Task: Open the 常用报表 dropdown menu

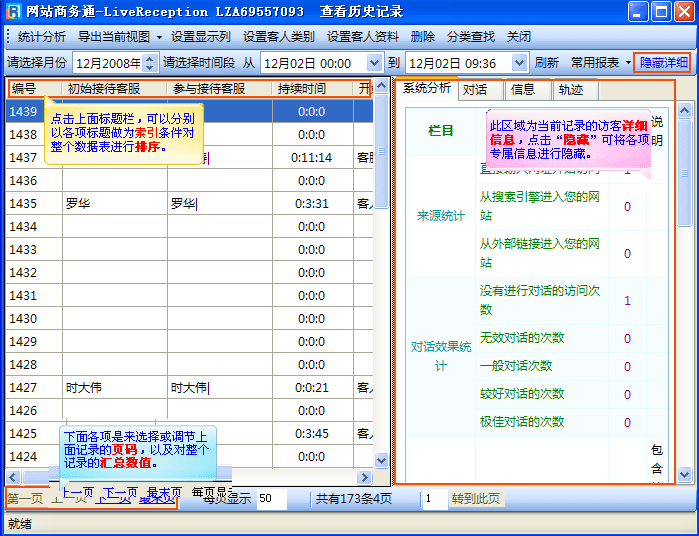Action: click(x=600, y=62)
